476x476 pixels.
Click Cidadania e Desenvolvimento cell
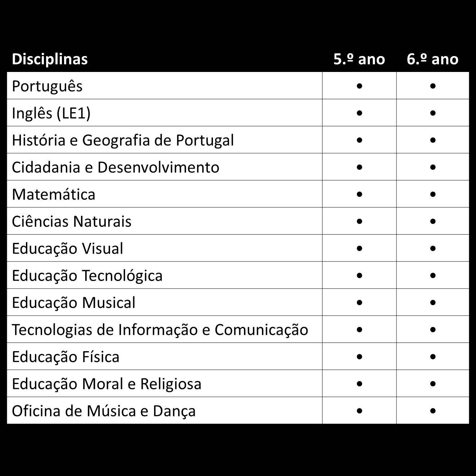[x=165, y=167]
